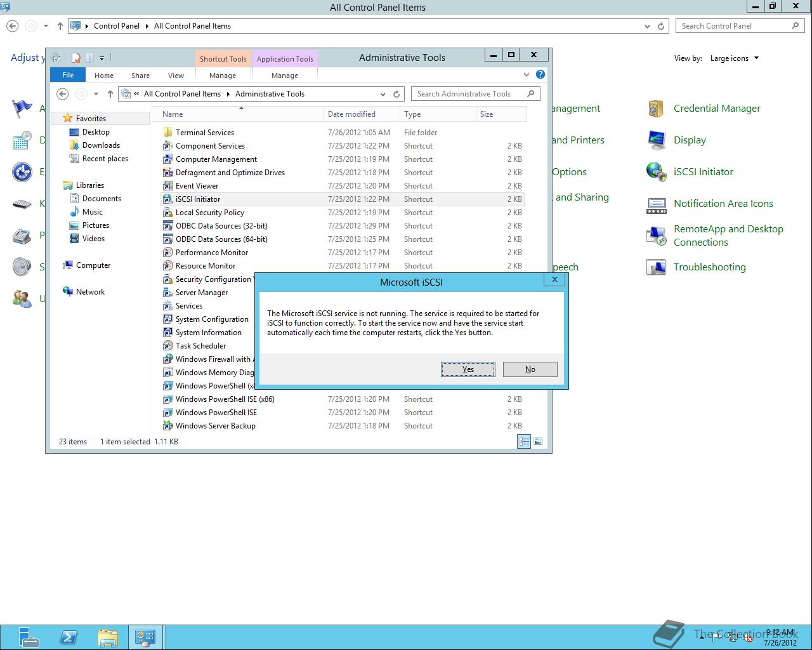812x650 pixels.
Task: Click Search Control Panel field
Action: click(x=733, y=26)
